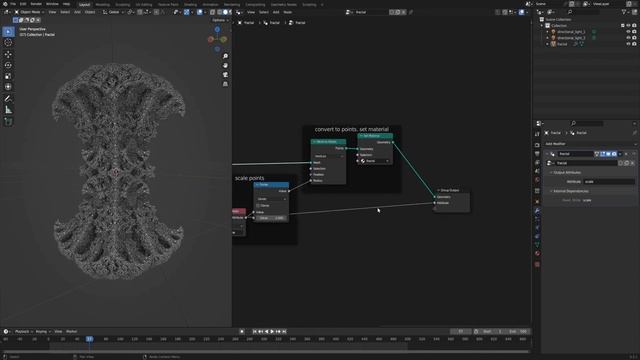Play the animation forward
The image size is (640, 360).
click(272, 331)
